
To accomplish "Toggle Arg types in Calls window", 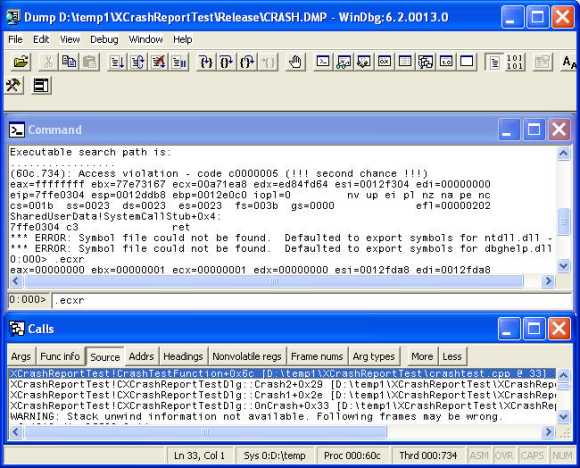I will (374, 356).
